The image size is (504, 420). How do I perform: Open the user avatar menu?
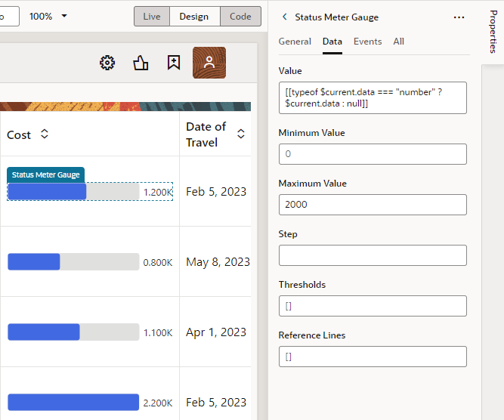tap(209, 63)
